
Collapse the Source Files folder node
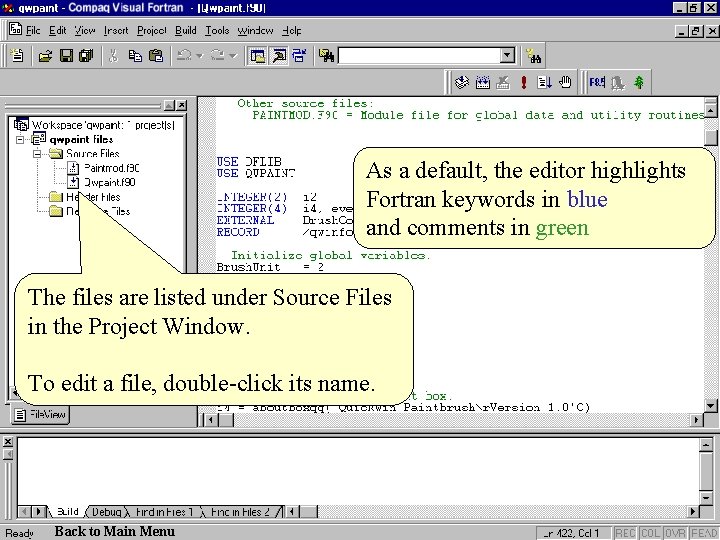[x=37, y=153]
